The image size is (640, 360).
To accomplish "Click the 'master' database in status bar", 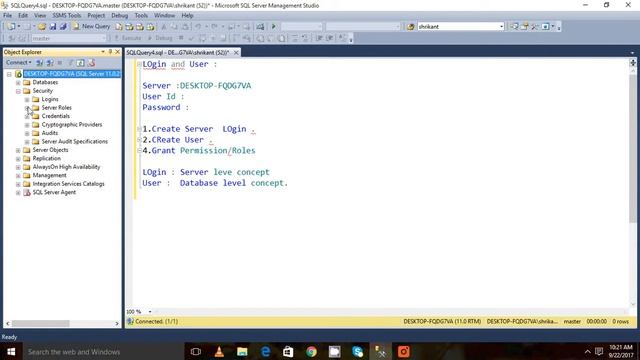I will pyautogui.click(x=572, y=322).
